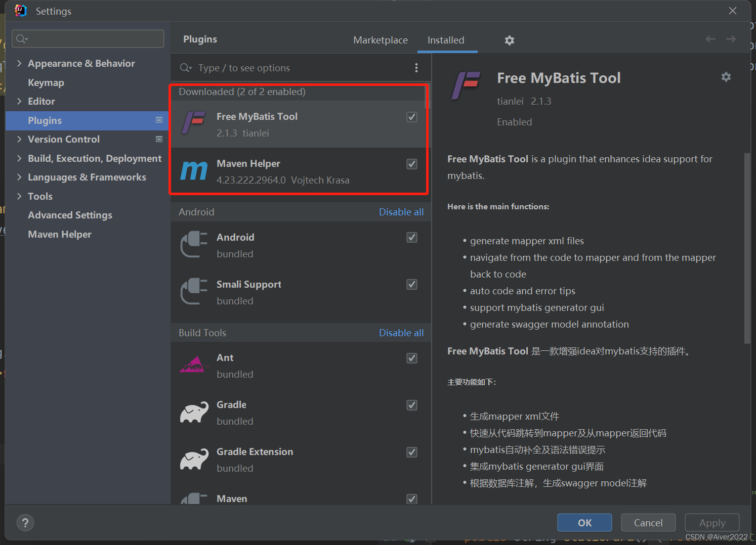Focus the settings search field
This screenshot has height=545, width=756.
88,38
